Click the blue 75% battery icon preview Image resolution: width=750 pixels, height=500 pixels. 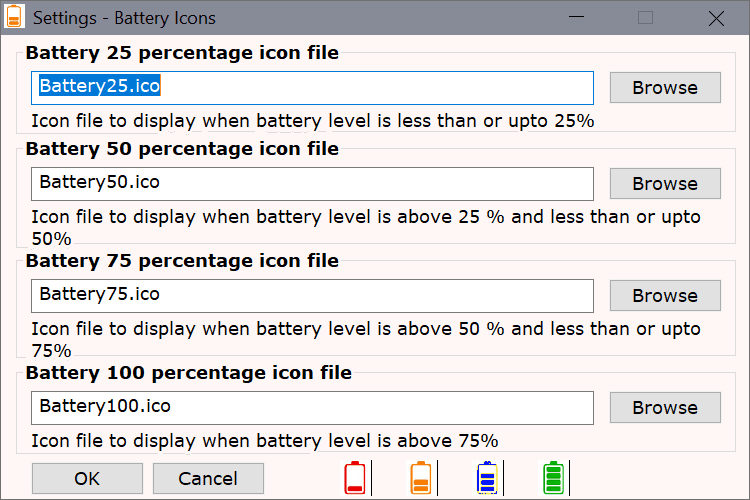pyautogui.click(x=487, y=478)
